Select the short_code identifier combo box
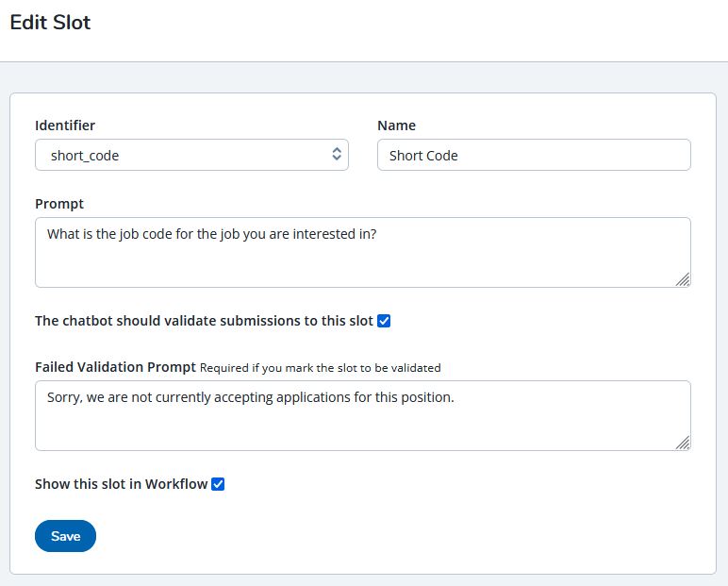The height and width of the screenshot is (586, 728). click(x=191, y=155)
